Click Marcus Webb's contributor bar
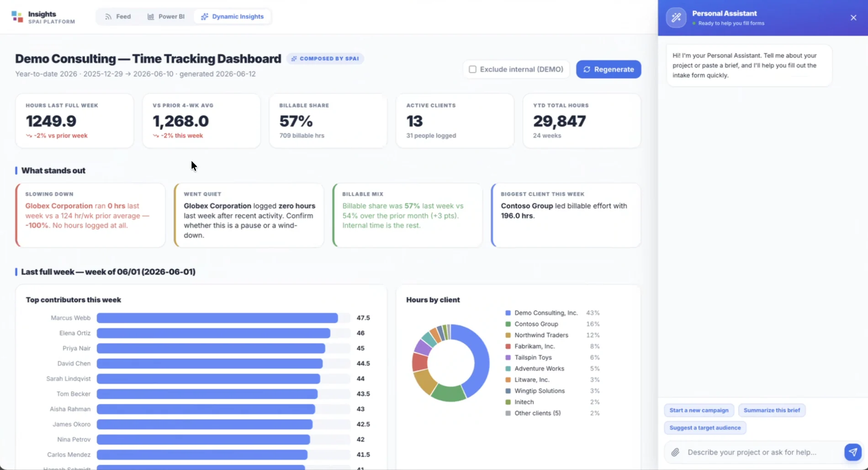This screenshot has width=868, height=470. 217,318
